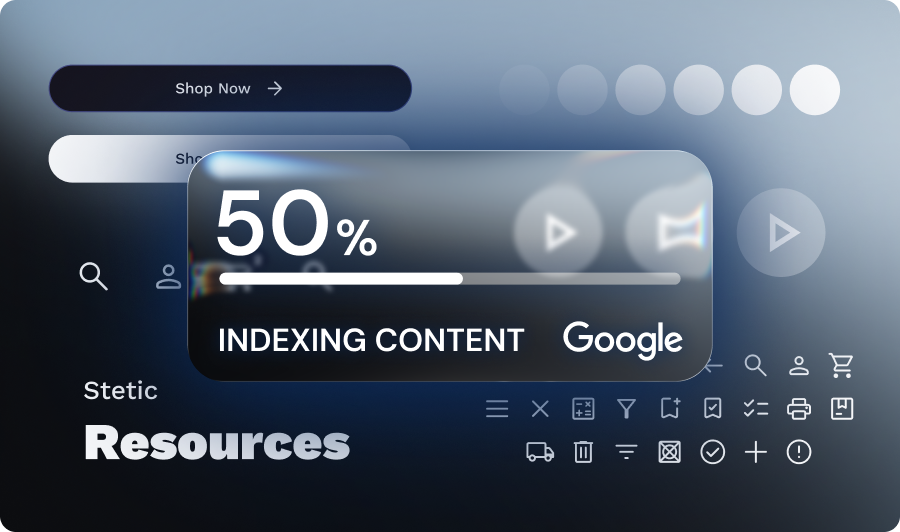Click the 50% figure

click(296, 223)
